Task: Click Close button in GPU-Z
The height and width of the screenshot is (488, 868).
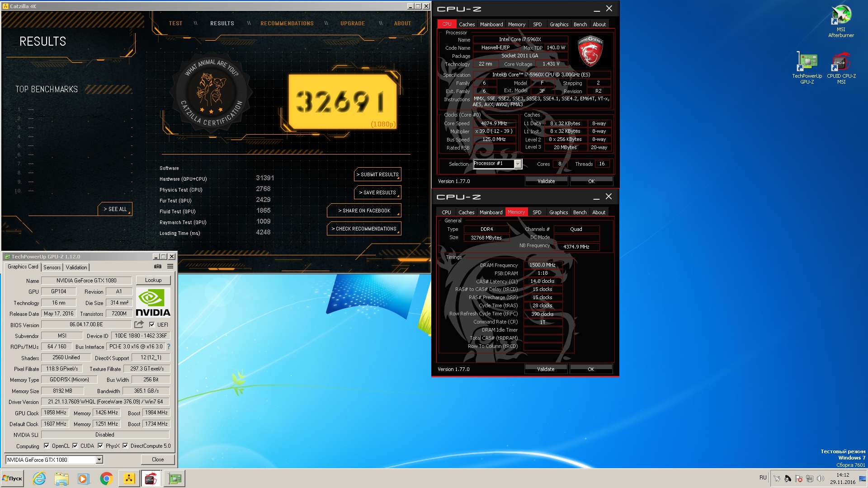Action: click(158, 460)
